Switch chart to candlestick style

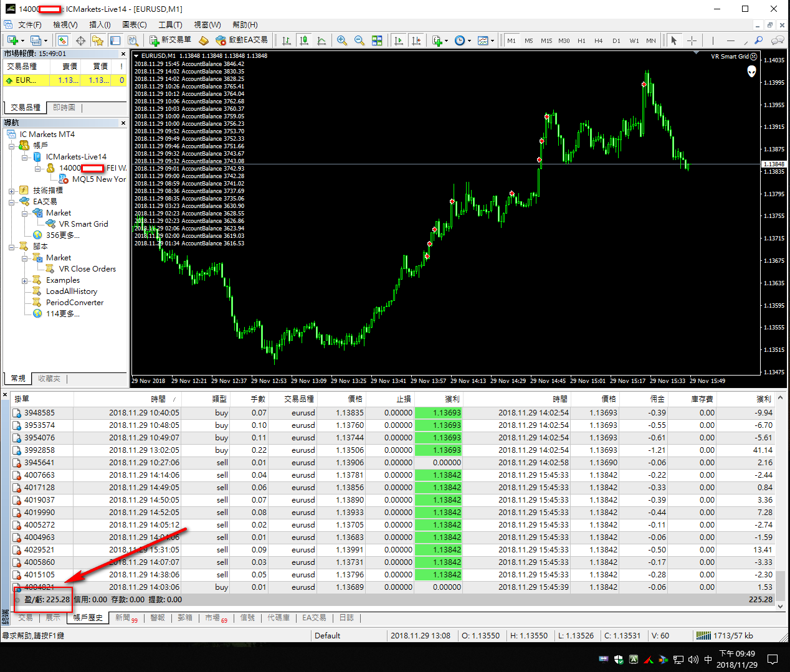click(304, 40)
